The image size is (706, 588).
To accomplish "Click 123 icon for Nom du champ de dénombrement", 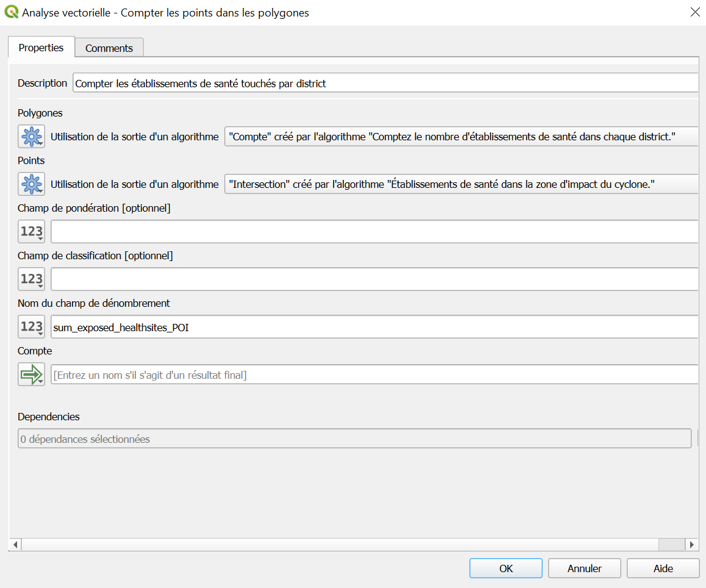I will coord(31,326).
